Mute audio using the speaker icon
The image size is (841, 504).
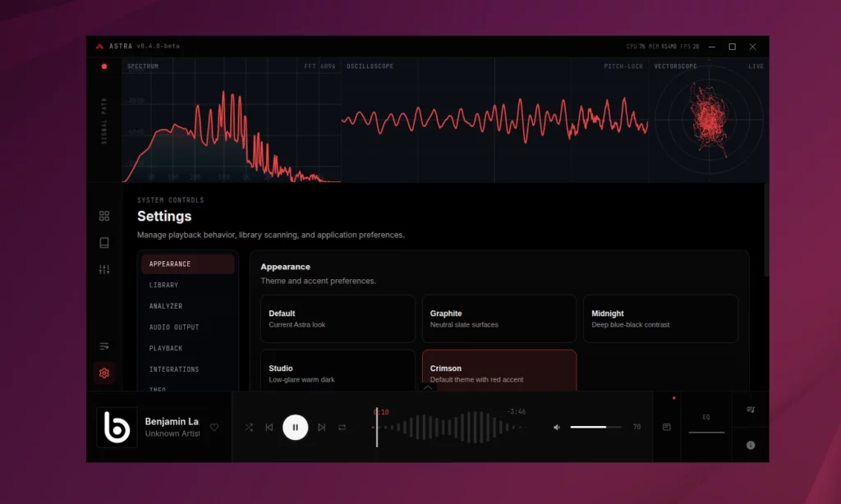[557, 427]
